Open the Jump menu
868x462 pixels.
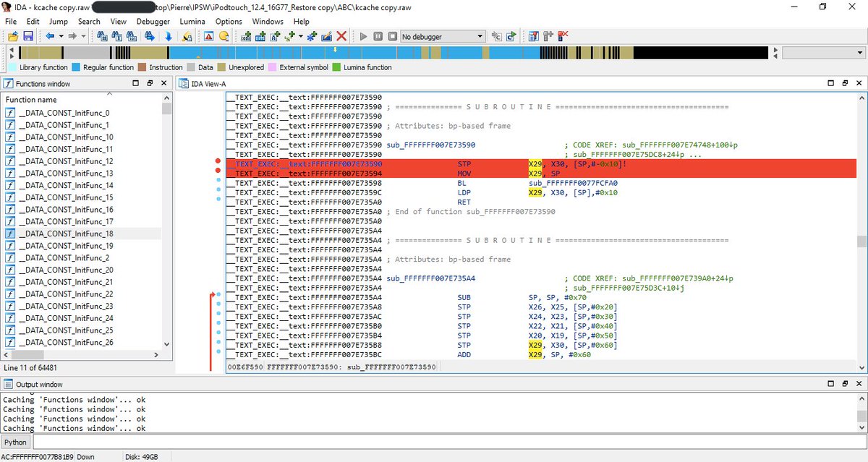click(x=59, y=22)
